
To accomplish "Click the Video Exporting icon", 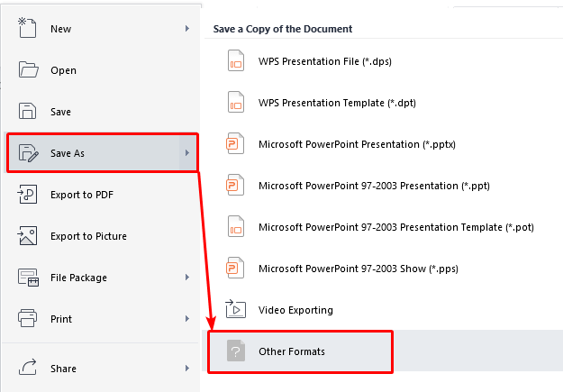I will [235, 309].
